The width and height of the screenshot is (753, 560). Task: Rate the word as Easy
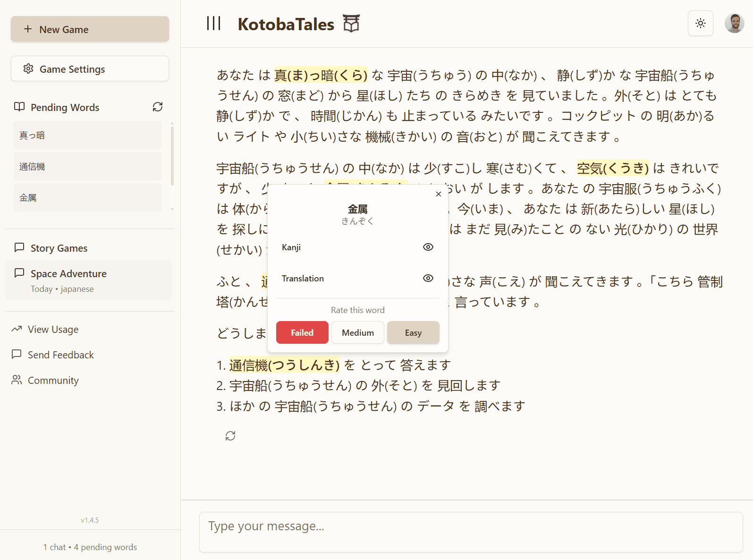[413, 332]
